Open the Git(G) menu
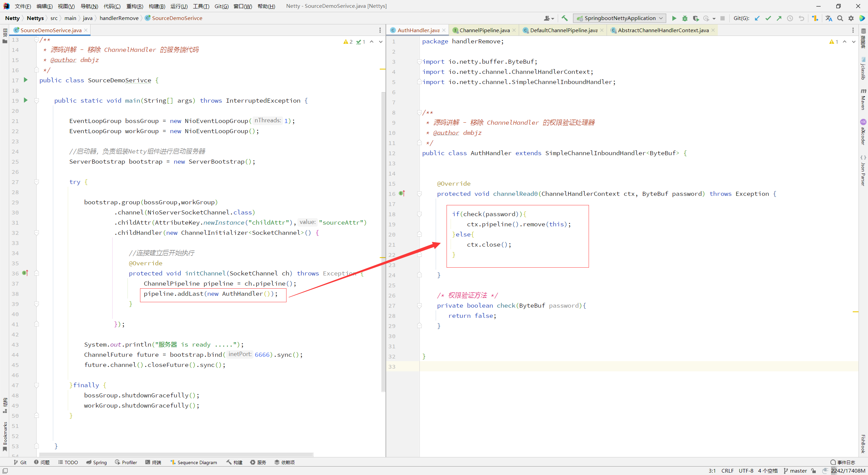Screen dimensions: 868x475 (x=221, y=6)
